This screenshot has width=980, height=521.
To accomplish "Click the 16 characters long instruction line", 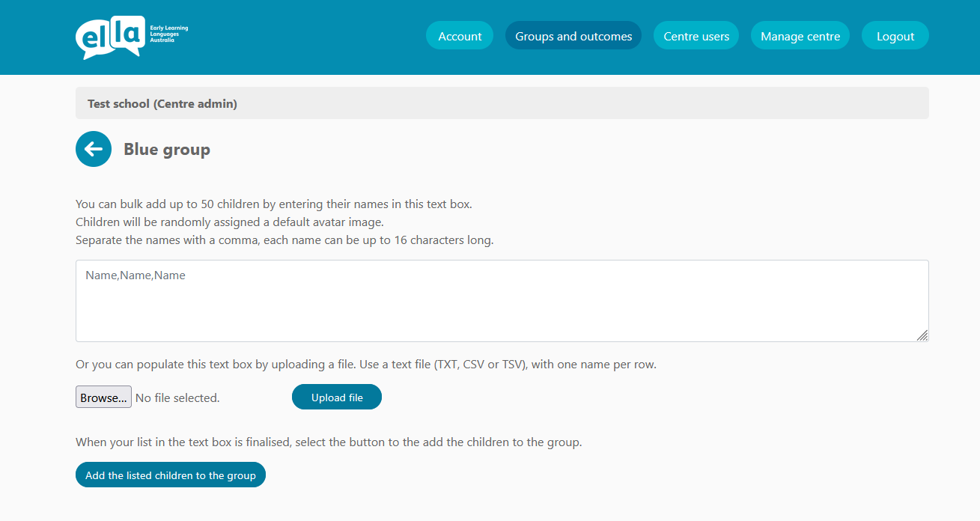I will point(284,240).
